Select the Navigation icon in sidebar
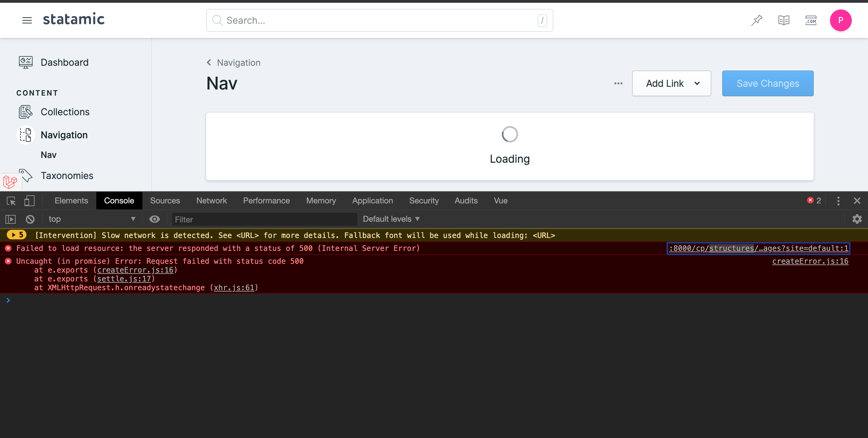The image size is (868, 438). [25, 135]
